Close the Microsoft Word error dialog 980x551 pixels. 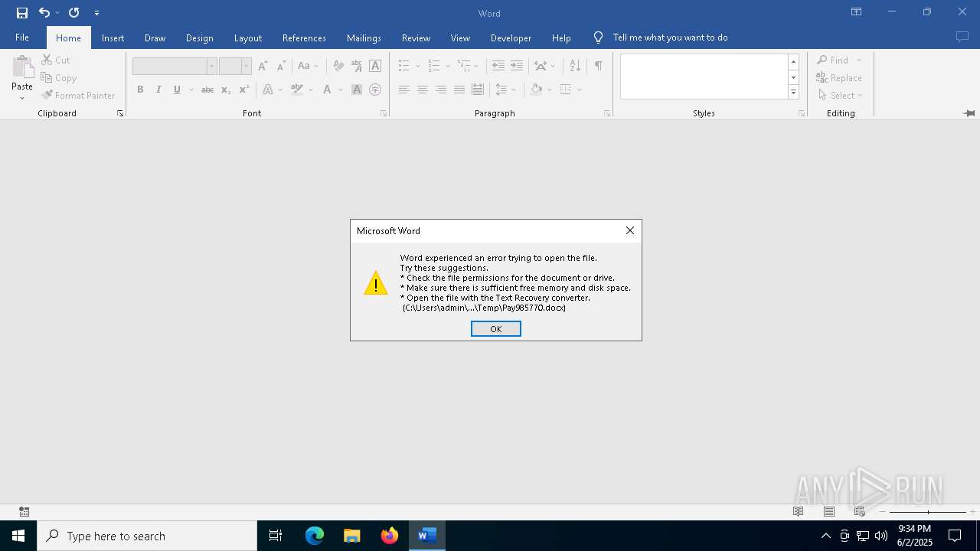[x=630, y=230]
